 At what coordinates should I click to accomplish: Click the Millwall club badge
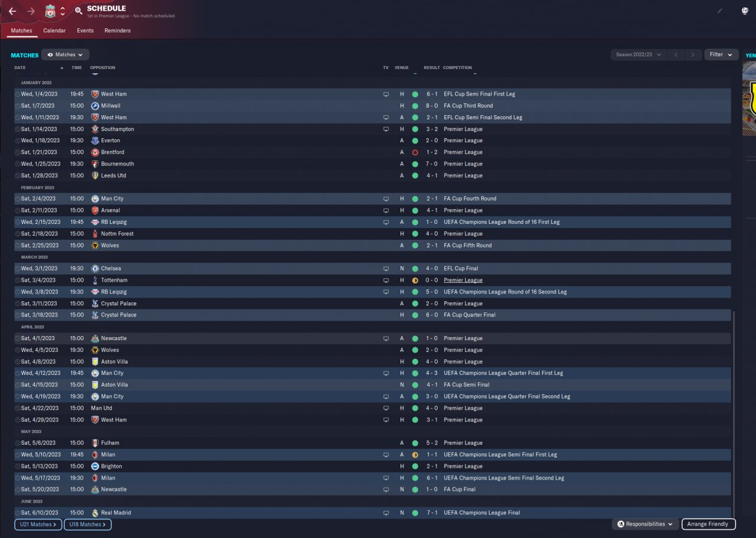[x=94, y=106]
